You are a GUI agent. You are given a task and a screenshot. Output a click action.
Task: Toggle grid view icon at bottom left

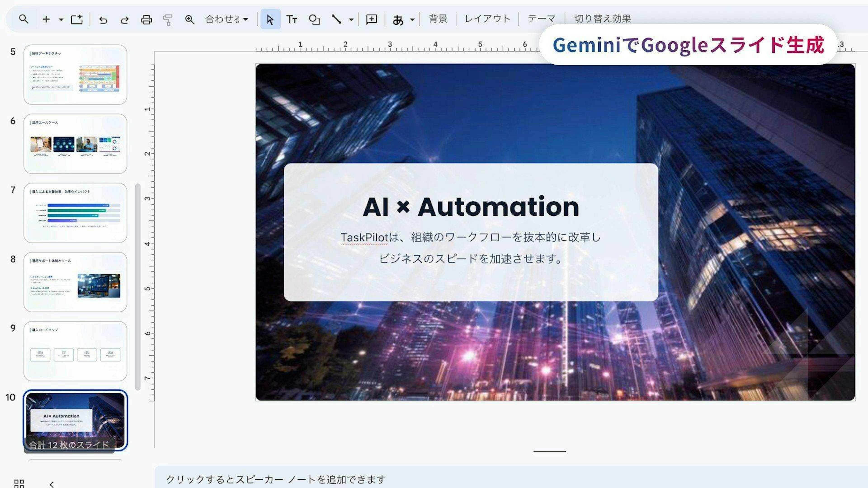(x=19, y=484)
